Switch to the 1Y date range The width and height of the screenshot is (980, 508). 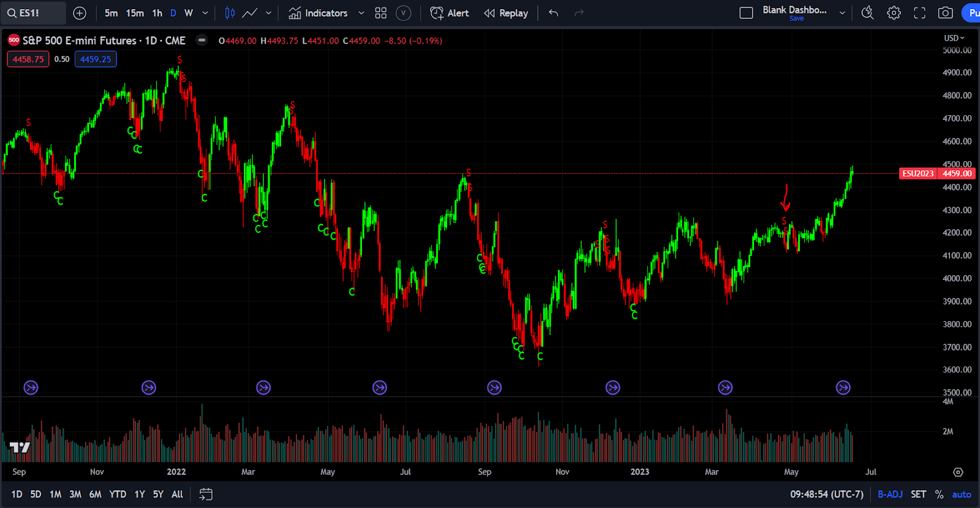(140, 495)
